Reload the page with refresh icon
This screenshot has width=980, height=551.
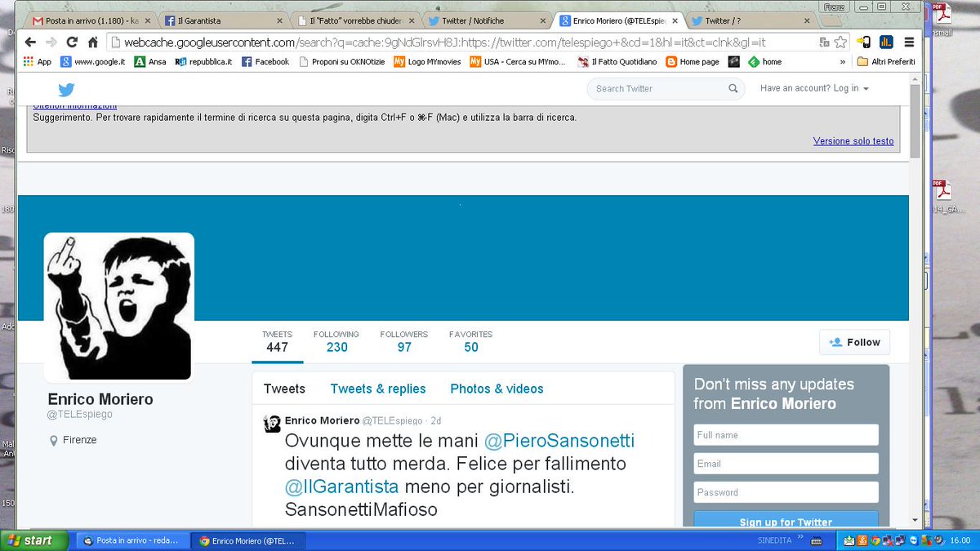[x=73, y=42]
